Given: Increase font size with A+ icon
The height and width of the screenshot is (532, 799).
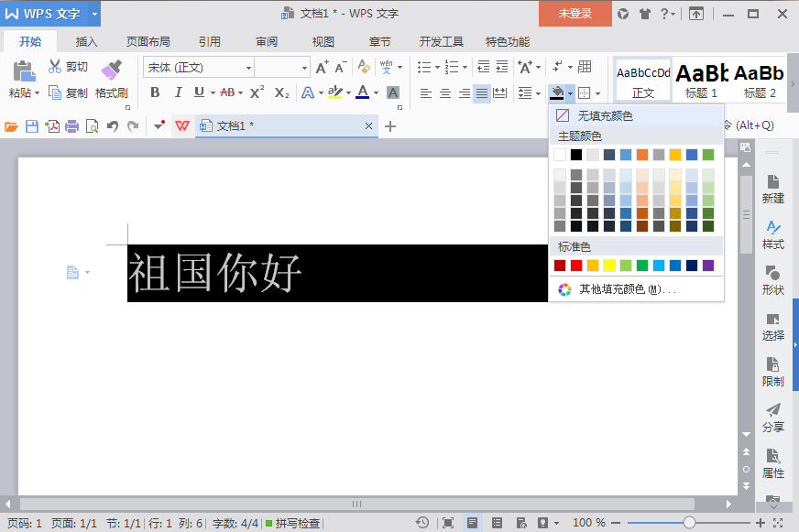Looking at the screenshot, I should pyautogui.click(x=322, y=67).
